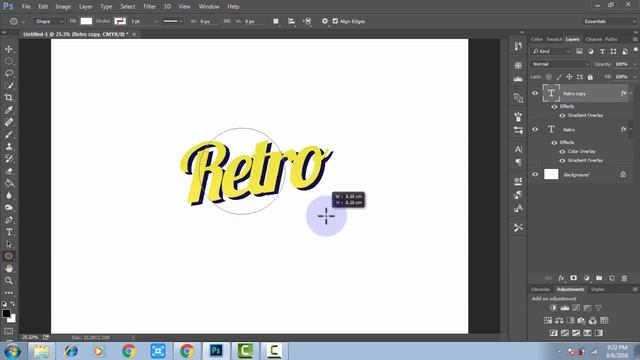The image size is (640, 360).
Task: Open the stroke width dropdown
Action: [x=156, y=21]
